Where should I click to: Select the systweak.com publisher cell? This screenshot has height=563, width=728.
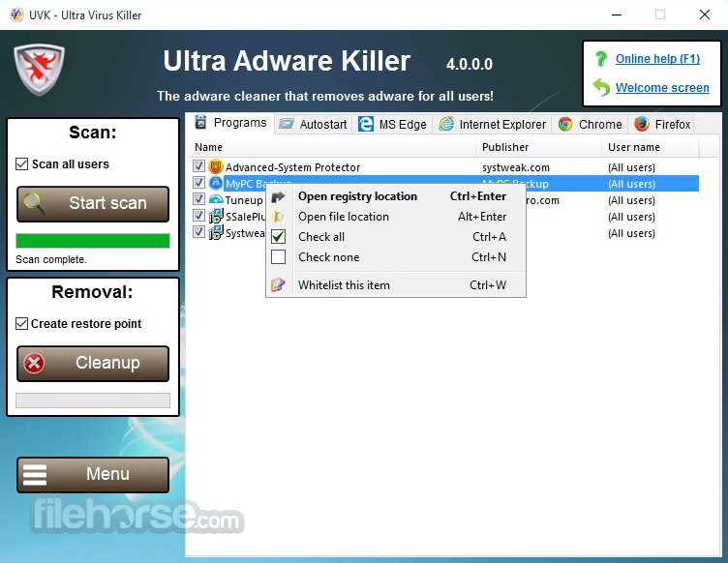click(515, 167)
